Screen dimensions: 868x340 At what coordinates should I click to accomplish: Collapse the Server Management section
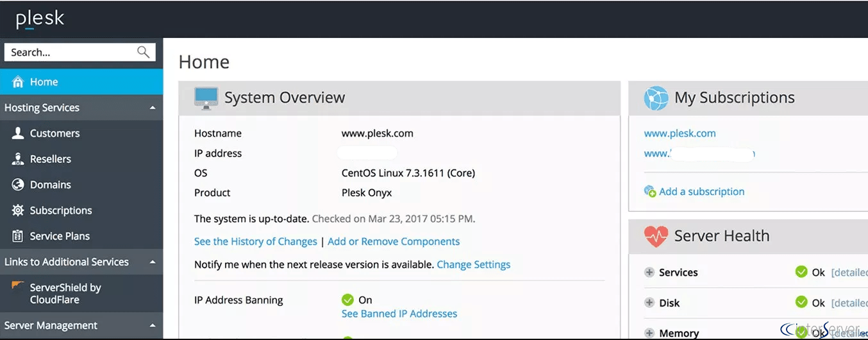[x=153, y=326]
